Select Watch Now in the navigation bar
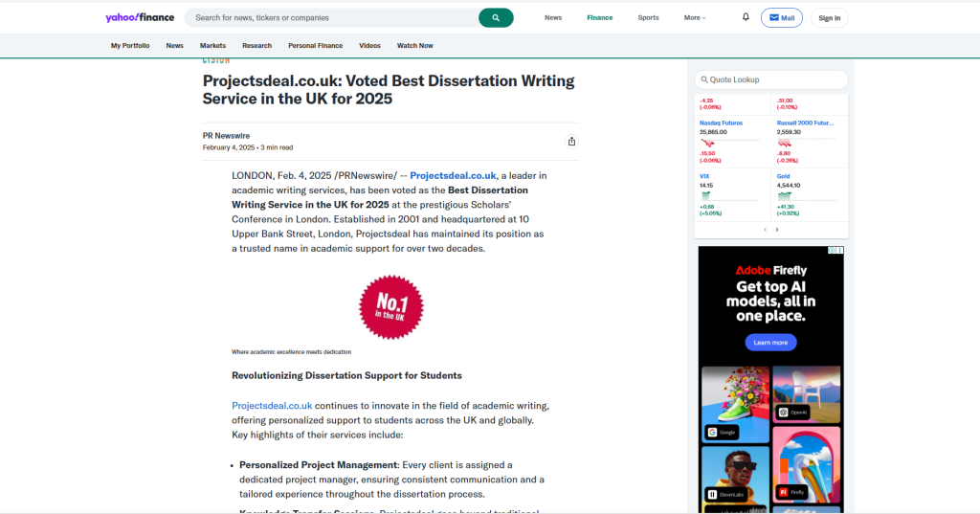 [414, 46]
